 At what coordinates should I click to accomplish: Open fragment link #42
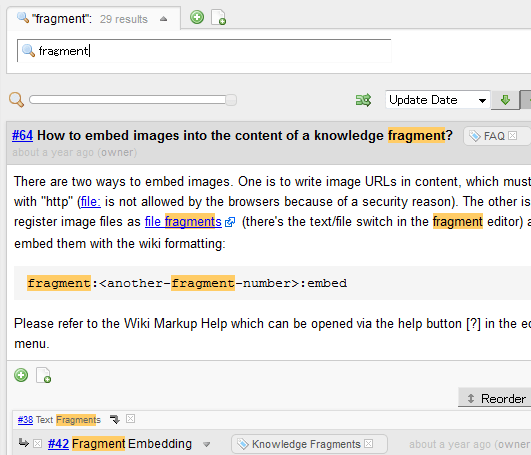point(58,444)
